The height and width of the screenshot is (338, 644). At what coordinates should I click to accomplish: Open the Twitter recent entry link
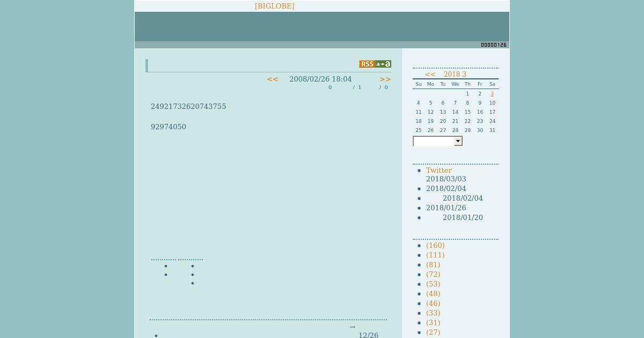tap(439, 170)
